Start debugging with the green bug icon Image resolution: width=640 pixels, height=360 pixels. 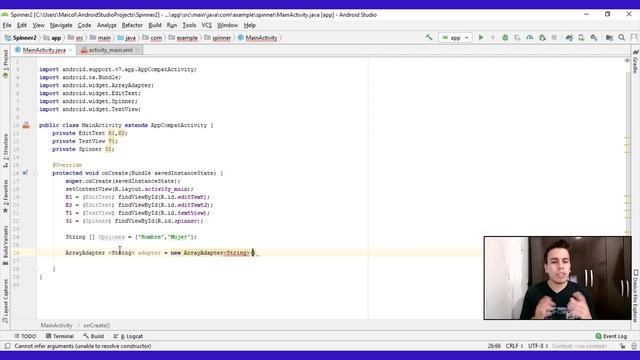(505, 38)
